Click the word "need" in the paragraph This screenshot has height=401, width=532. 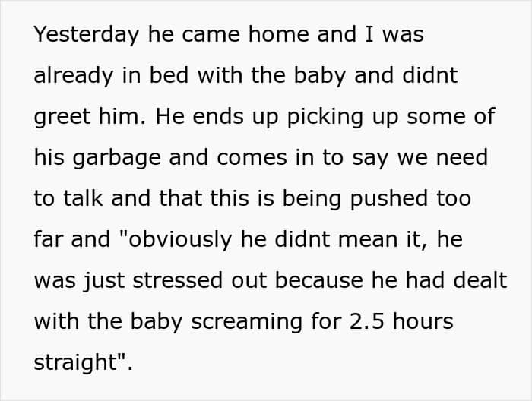click(459, 158)
